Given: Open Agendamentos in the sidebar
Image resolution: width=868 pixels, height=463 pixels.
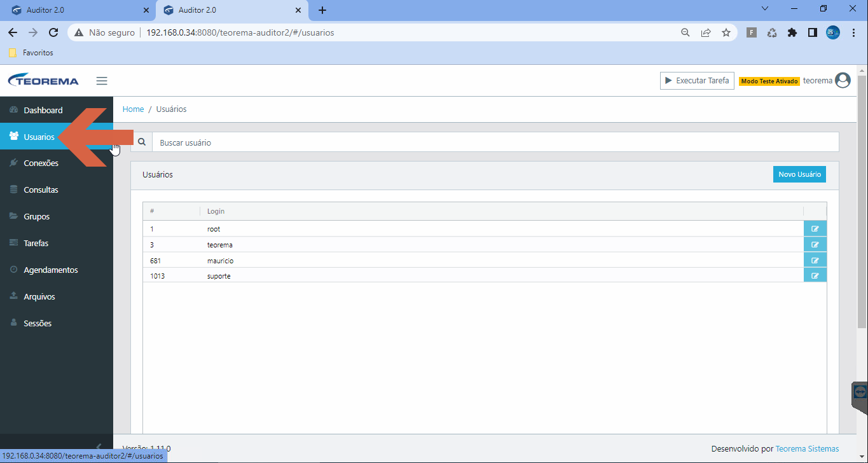Looking at the screenshot, I should 57,270.
